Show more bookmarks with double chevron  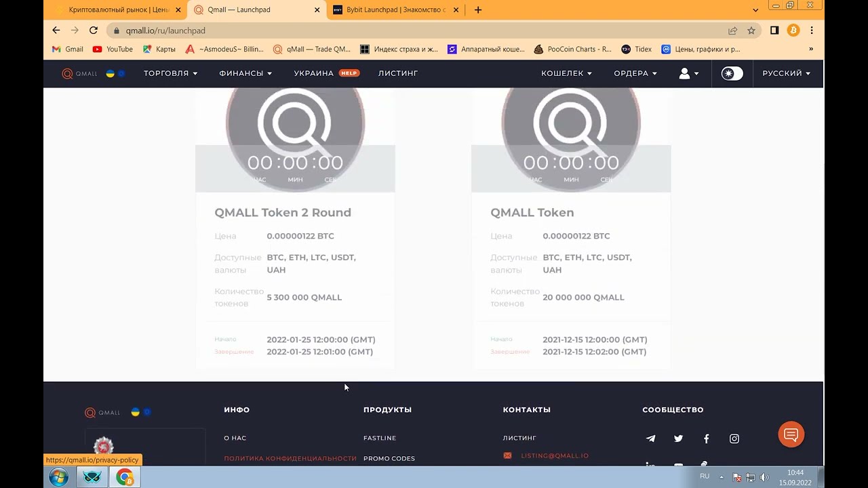(x=810, y=49)
